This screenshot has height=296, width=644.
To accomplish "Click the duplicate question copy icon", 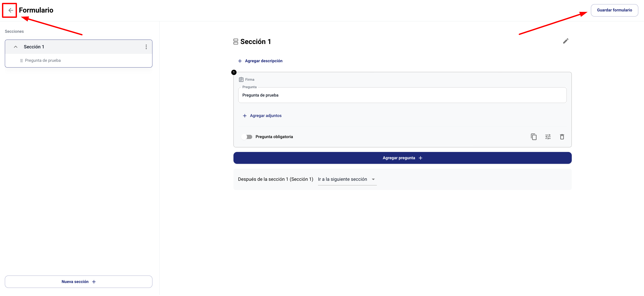I will [533, 137].
